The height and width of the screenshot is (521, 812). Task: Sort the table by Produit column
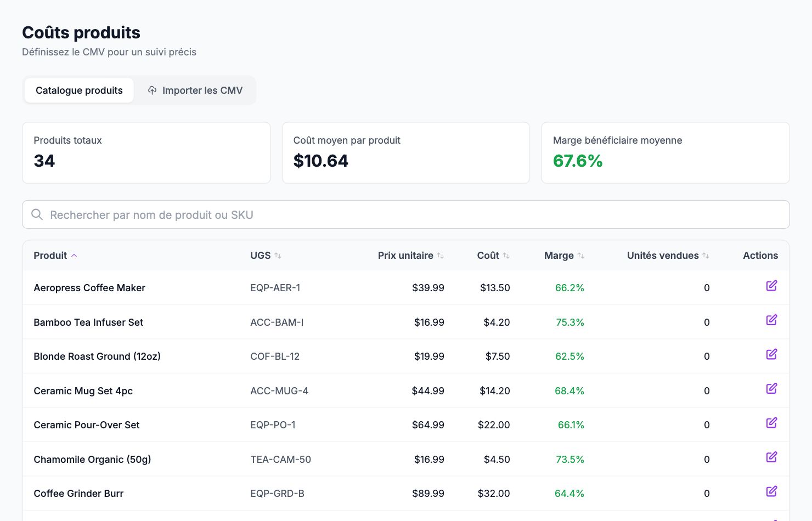pos(55,256)
